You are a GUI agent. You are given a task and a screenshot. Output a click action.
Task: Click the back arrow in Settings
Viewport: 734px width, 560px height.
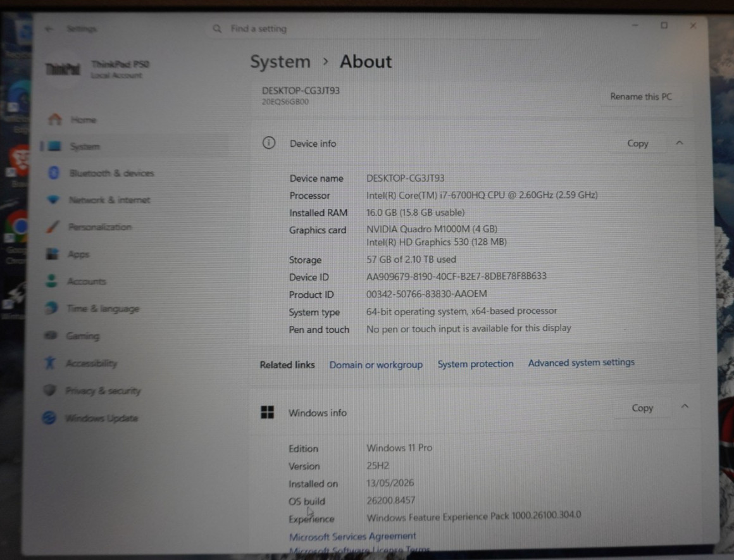49,29
